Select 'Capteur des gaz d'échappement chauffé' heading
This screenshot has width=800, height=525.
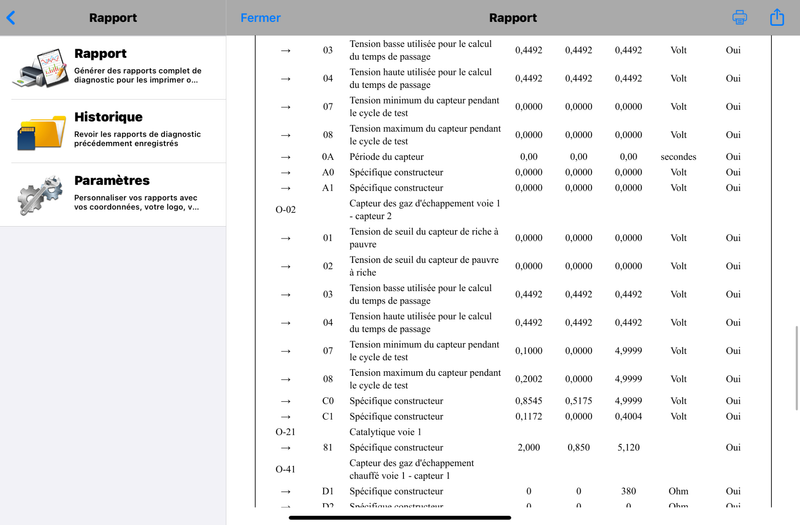click(x=411, y=469)
